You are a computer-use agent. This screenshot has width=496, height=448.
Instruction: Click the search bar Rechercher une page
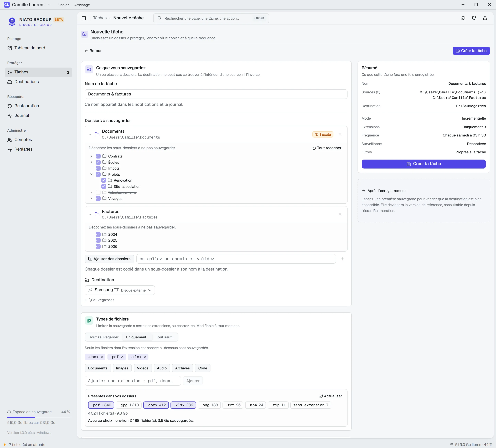click(211, 18)
